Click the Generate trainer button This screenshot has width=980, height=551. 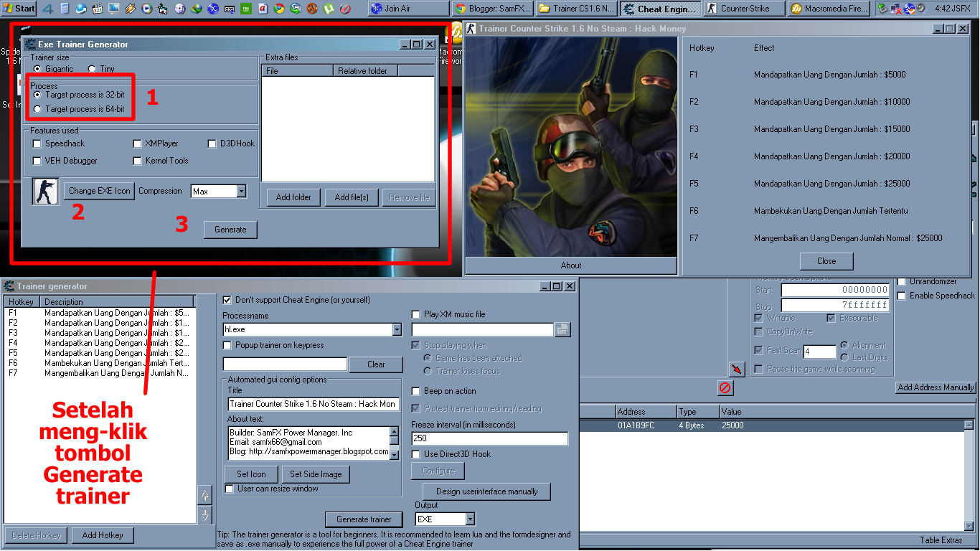click(x=364, y=519)
